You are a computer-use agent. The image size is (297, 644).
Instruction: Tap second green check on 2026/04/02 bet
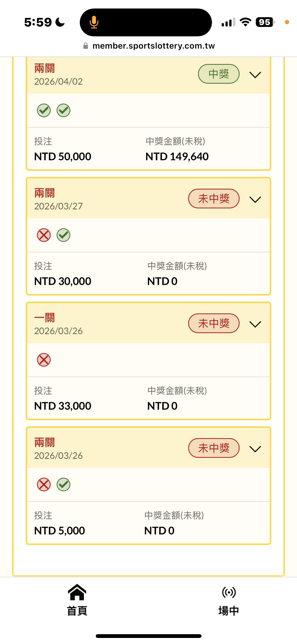[x=64, y=111]
